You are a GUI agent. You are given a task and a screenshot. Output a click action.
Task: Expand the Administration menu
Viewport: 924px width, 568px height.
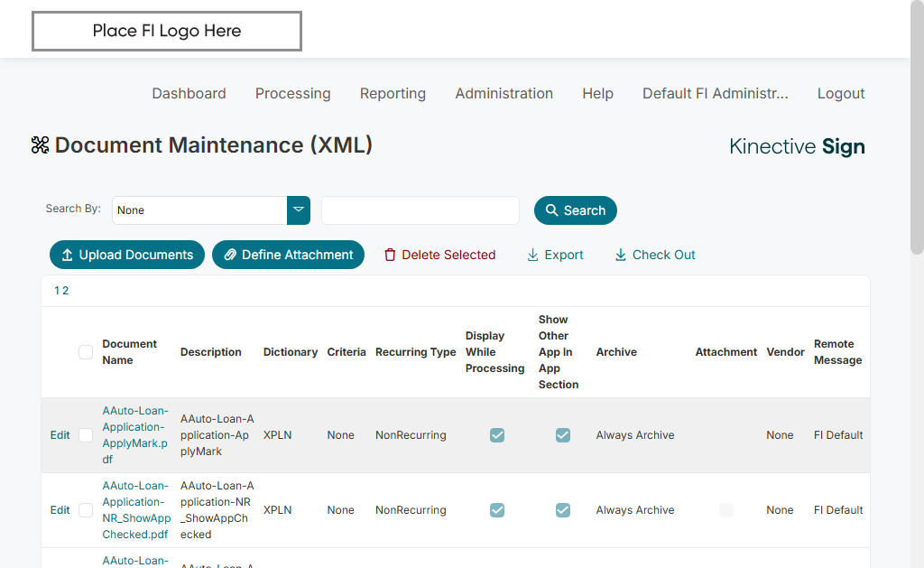pos(504,94)
